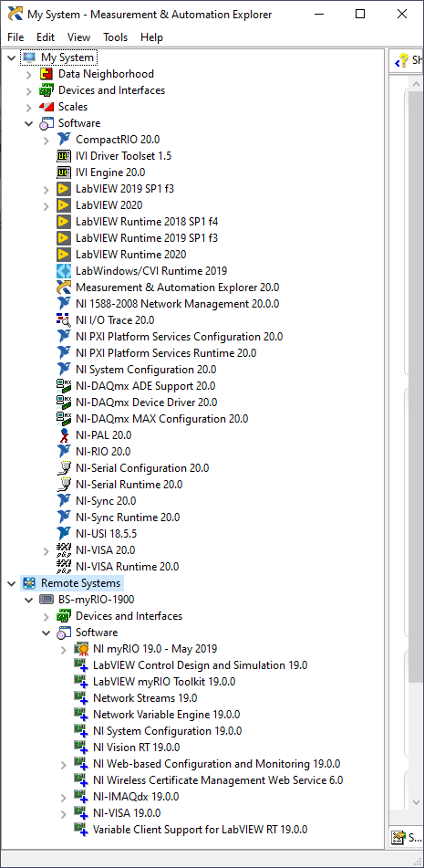Select NI PXI Platform Services Runtime 20.0
The width and height of the screenshot is (424, 868).
166,353
